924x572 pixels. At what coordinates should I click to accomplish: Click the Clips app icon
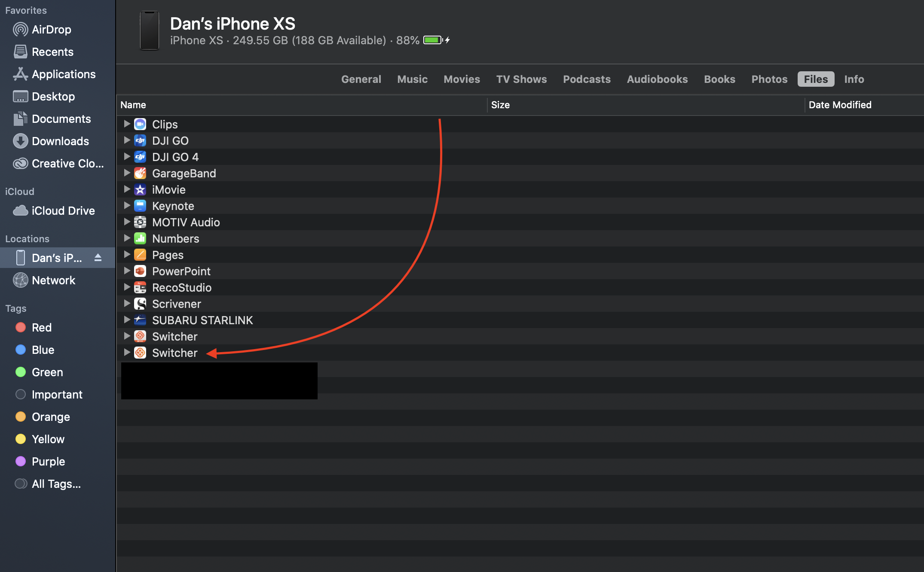click(140, 124)
